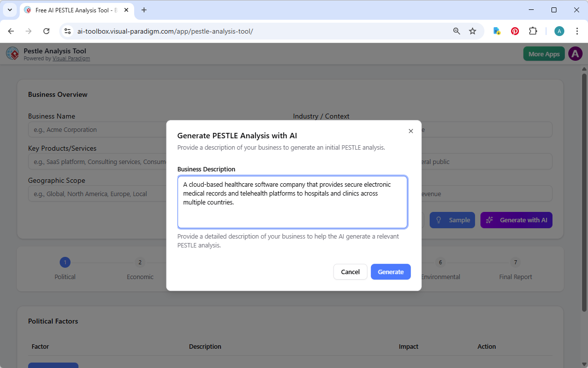This screenshot has height=368, width=588.
Task: Click the document download extension icon
Action: coord(496,31)
